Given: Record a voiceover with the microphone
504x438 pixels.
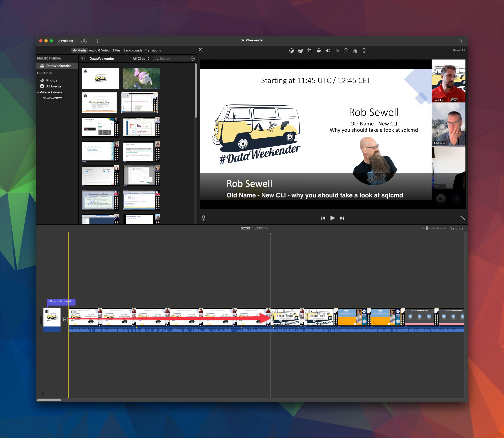Looking at the screenshot, I should [x=204, y=218].
